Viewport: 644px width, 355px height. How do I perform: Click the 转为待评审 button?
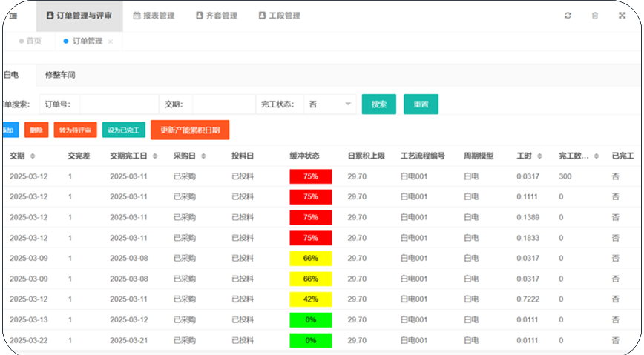coord(75,130)
